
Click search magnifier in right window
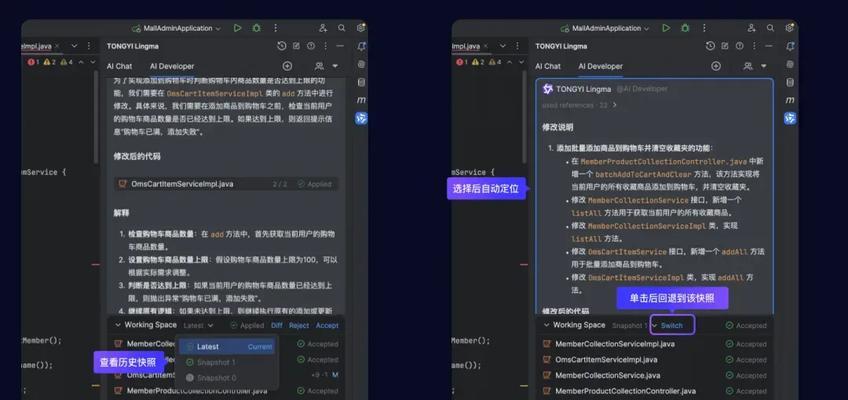point(770,28)
